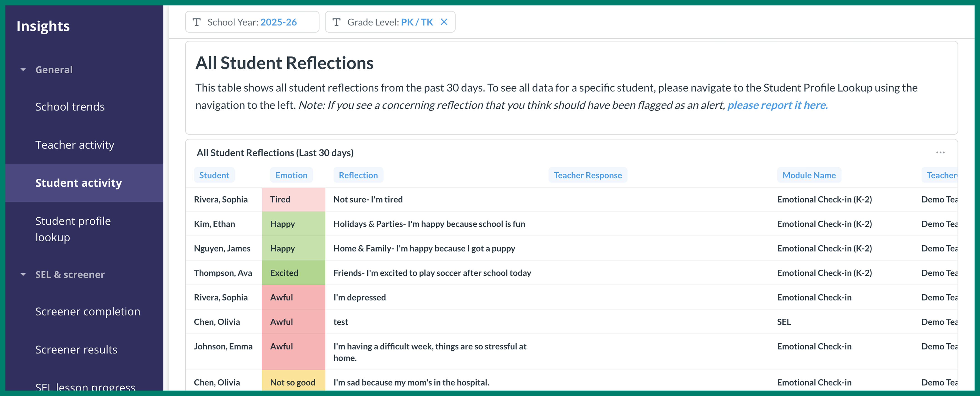The image size is (980, 396).
Task: Click the 'please report it here' link
Action: point(777,105)
